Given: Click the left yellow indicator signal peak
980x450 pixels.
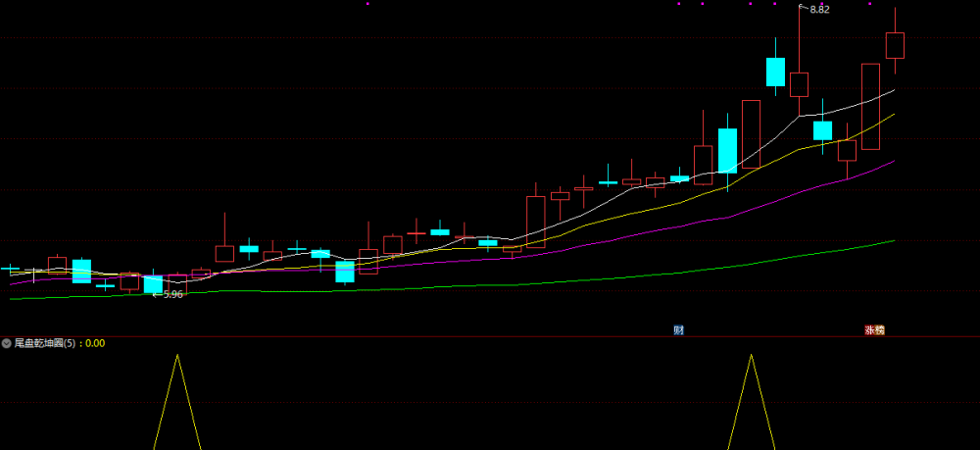Looking at the screenshot, I should tap(177, 356).
